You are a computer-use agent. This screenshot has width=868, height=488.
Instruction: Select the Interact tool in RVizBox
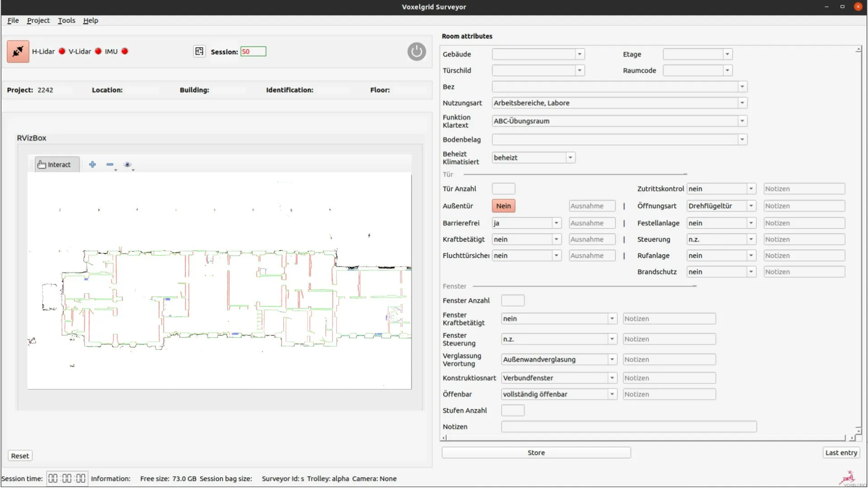(x=55, y=164)
